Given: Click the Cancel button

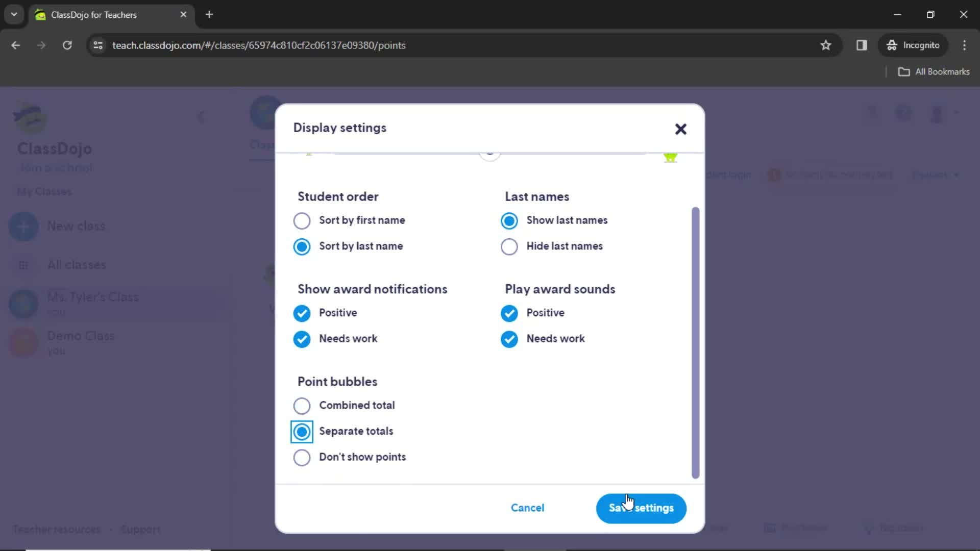Looking at the screenshot, I should point(527,508).
